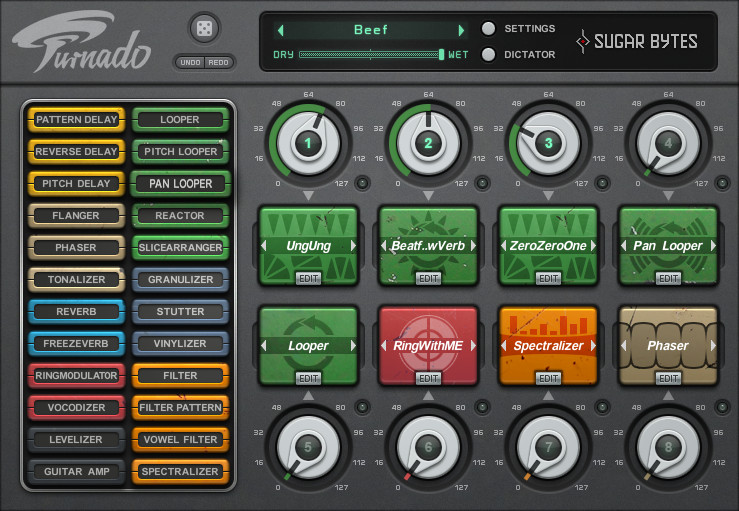Select the orange Spectralizer effect slot
The image size is (739, 511).
click(x=548, y=346)
